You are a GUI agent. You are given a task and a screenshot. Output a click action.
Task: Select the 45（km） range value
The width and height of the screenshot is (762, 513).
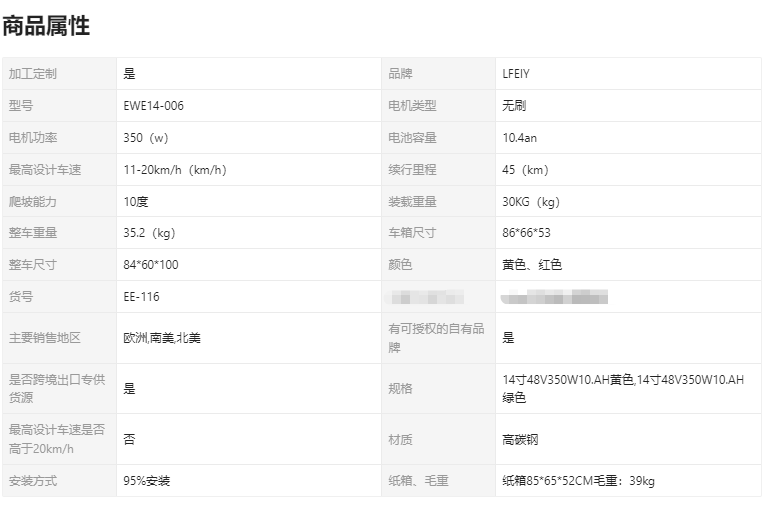tap(526, 170)
